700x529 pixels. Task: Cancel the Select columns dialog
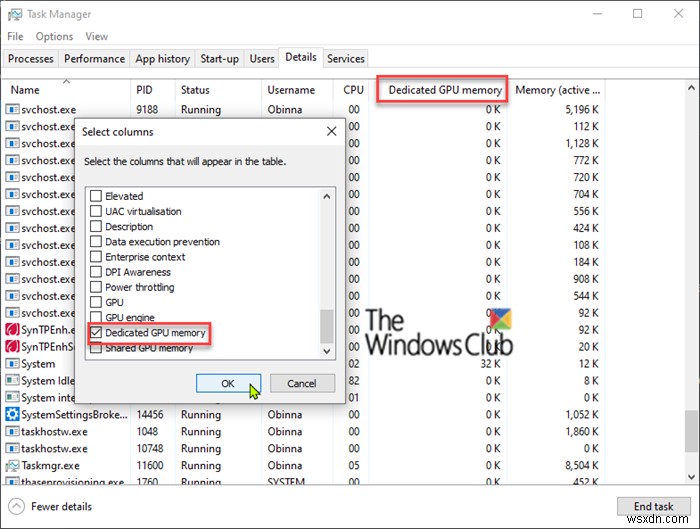click(302, 383)
